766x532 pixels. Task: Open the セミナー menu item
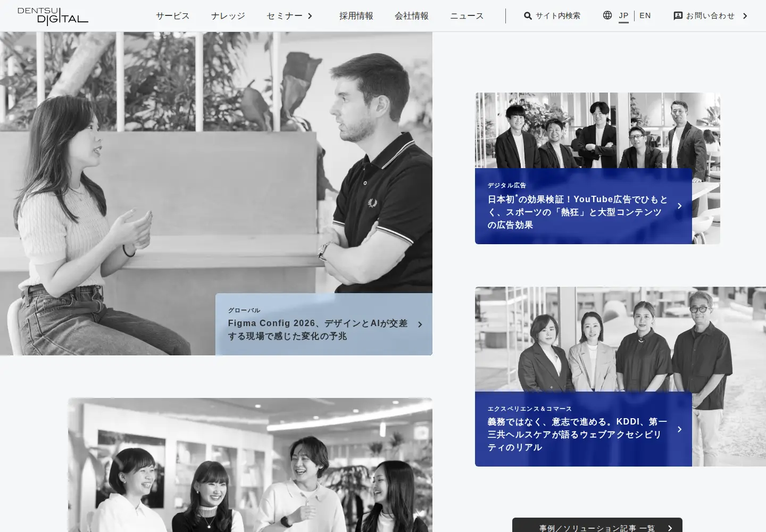click(285, 16)
